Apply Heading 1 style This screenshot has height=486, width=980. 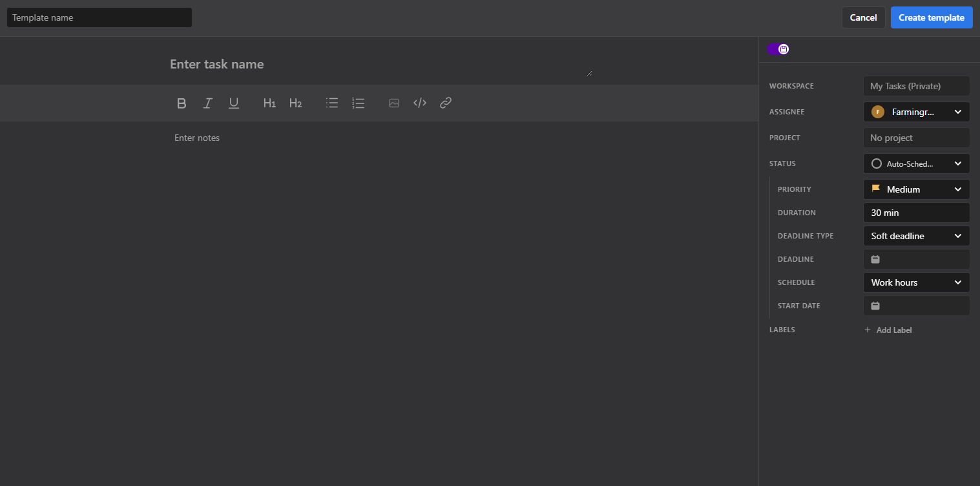pos(269,103)
